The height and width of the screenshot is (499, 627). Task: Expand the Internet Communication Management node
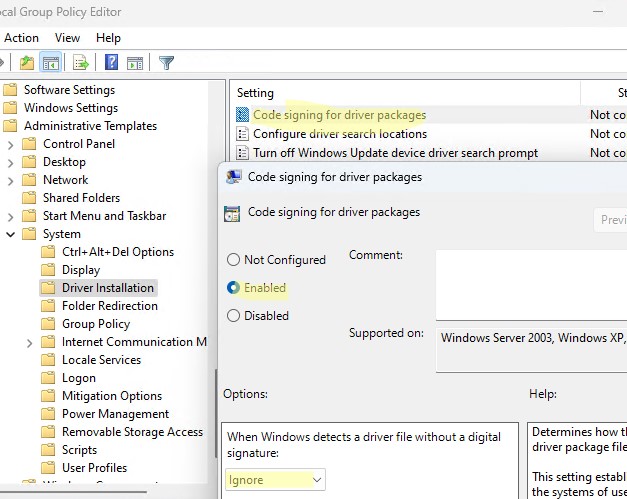click(30, 343)
